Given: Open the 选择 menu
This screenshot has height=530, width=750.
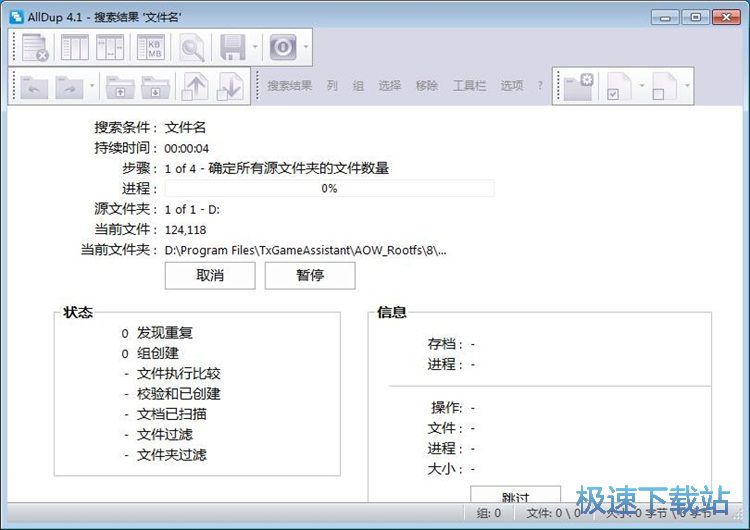Looking at the screenshot, I should point(389,86).
